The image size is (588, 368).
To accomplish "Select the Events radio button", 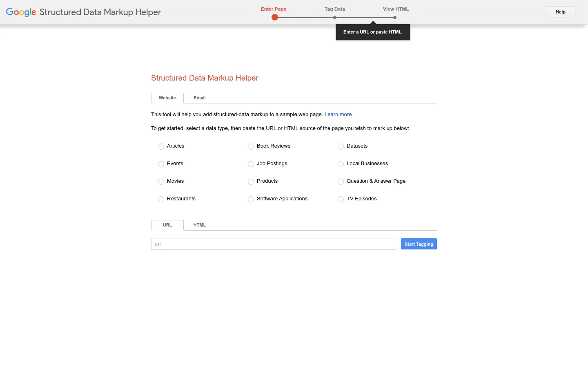I will (161, 164).
